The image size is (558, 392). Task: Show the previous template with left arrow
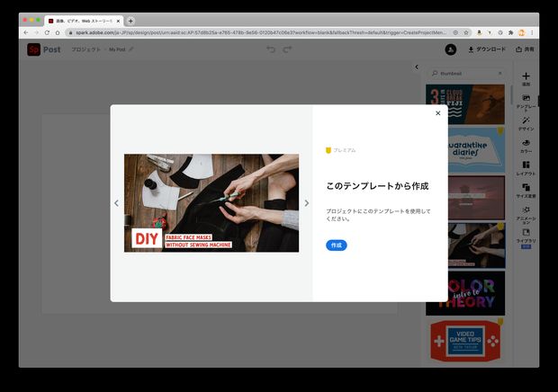click(116, 203)
